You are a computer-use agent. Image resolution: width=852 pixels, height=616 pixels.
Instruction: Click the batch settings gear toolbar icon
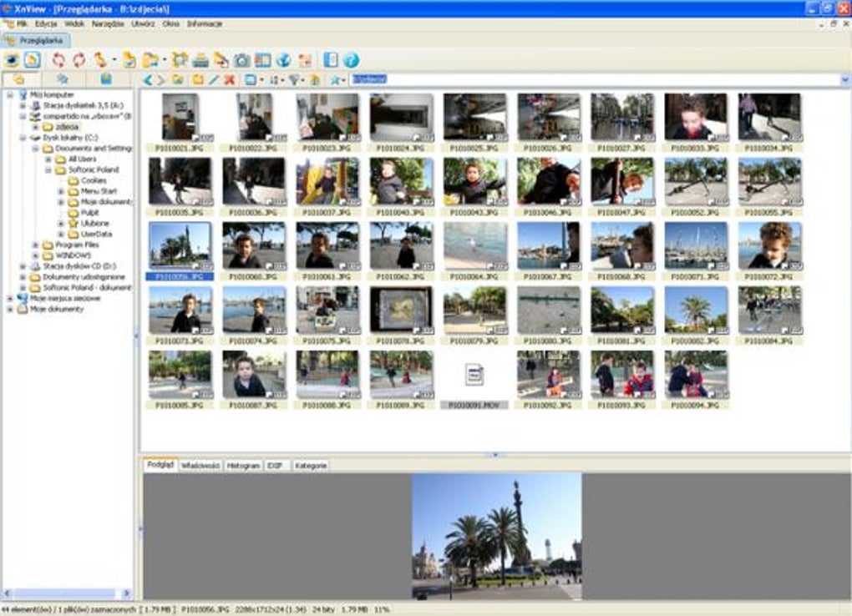point(180,60)
